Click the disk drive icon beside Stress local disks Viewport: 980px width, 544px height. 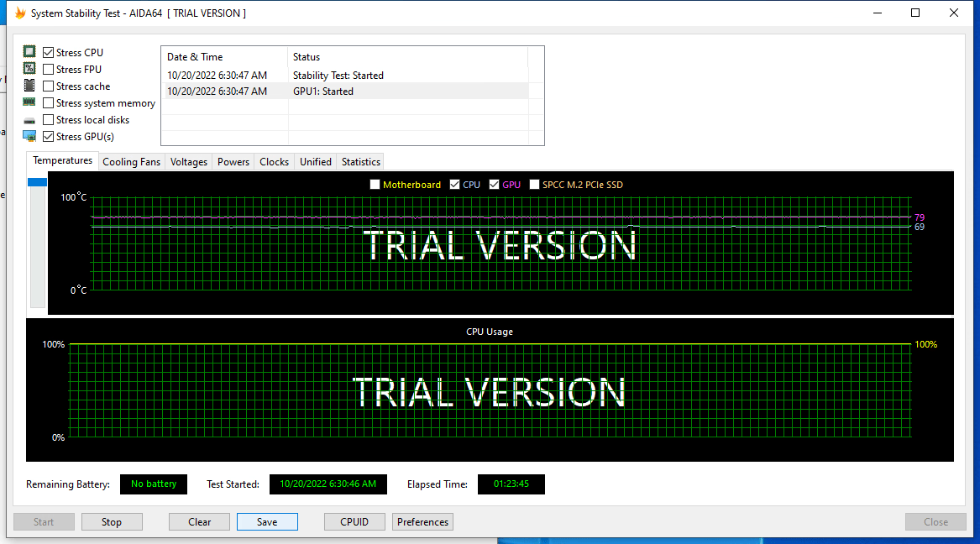click(x=29, y=120)
